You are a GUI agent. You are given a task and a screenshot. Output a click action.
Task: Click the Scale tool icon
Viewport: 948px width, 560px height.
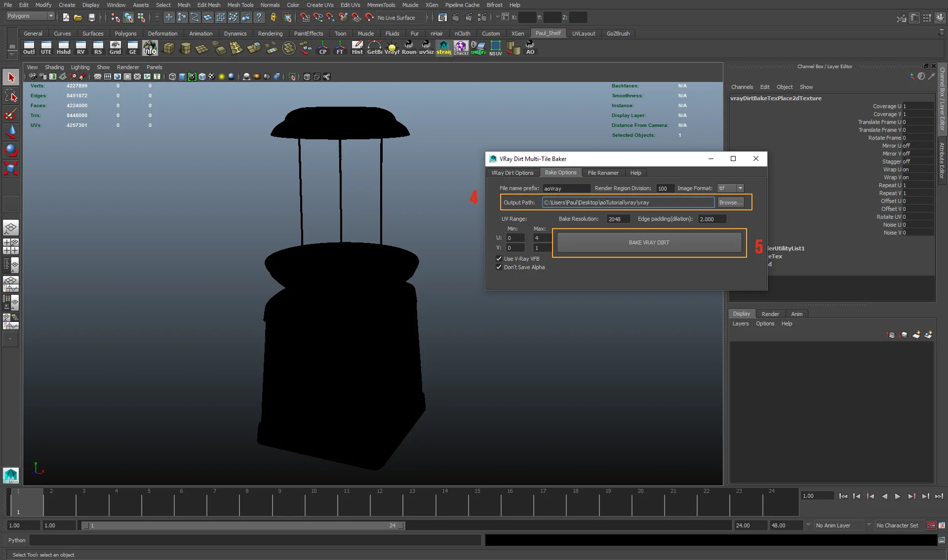coord(11,168)
